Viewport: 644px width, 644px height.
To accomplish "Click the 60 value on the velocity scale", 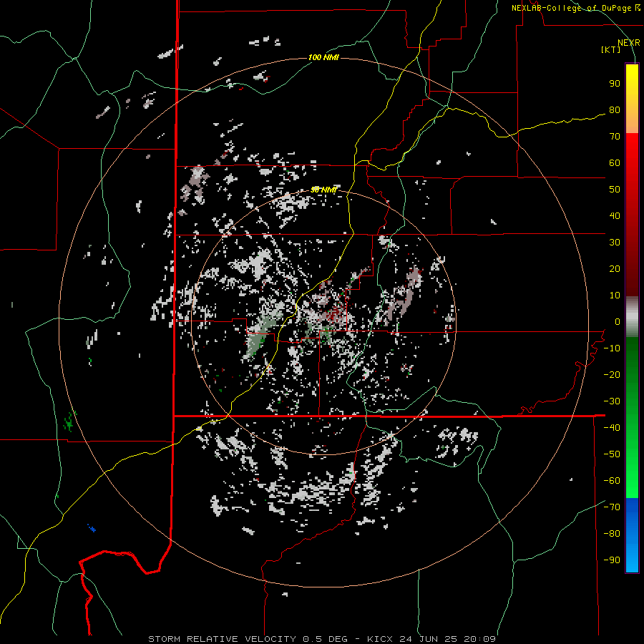I will [x=615, y=162].
